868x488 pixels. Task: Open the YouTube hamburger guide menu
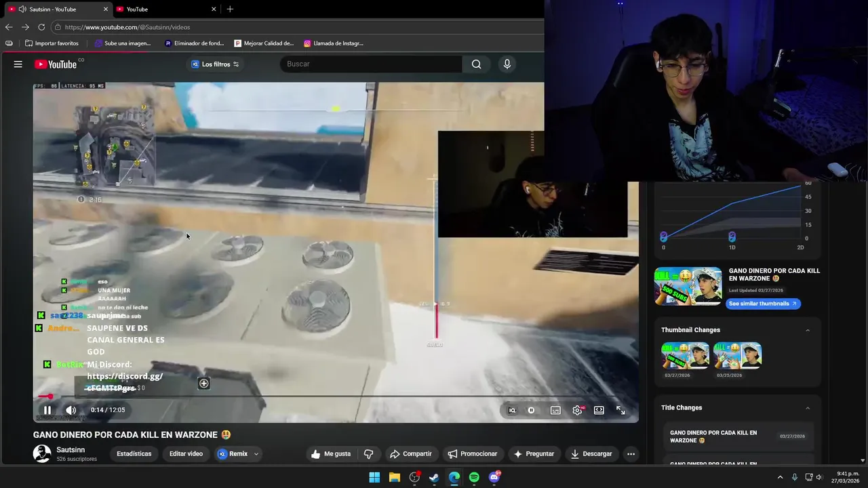(x=18, y=64)
